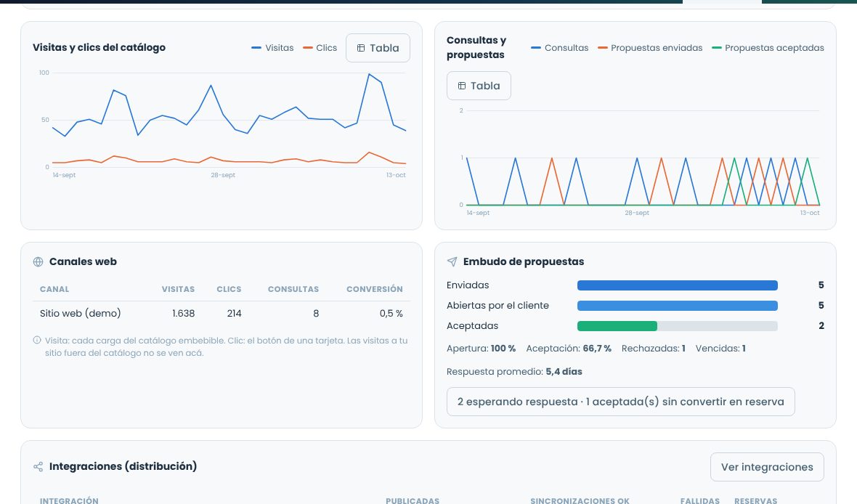Click the INTEGRACIÓN column header
857x504 pixels.
click(x=70, y=500)
